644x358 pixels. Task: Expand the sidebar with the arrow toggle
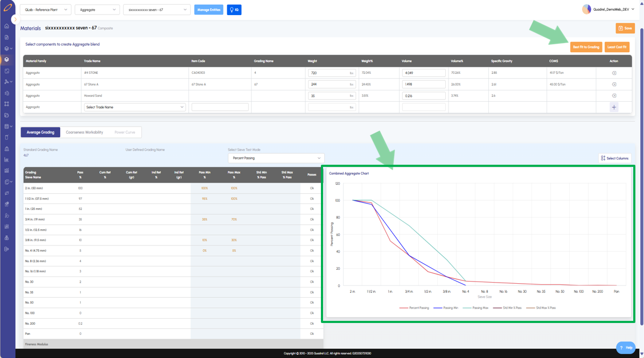click(x=15, y=19)
